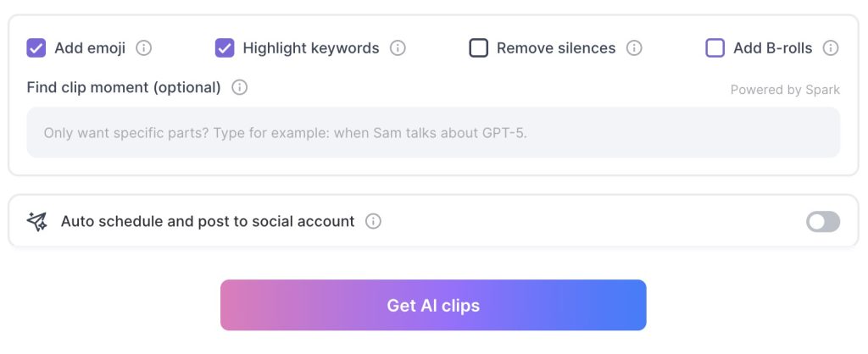The height and width of the screenshot is (354, 868).
Task: Click the info icon beside Add B-rolls
Action: click(x=831, y=48)
